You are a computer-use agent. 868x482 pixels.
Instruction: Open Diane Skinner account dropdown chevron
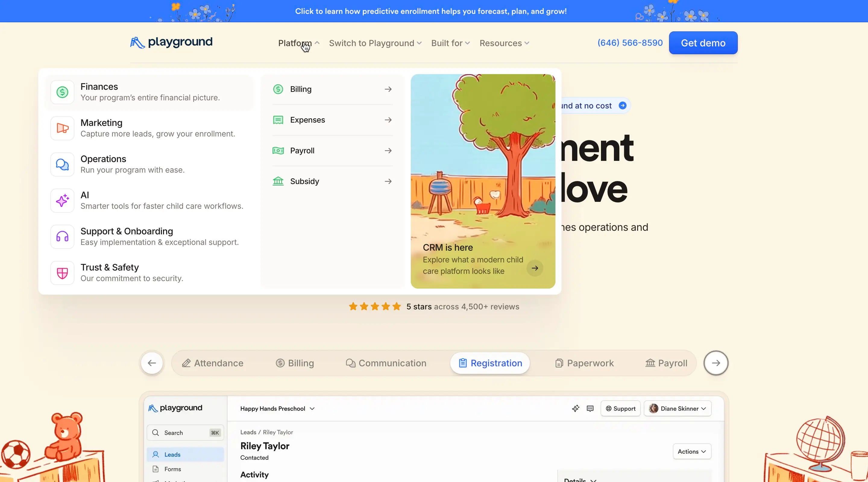(x=703, y=408)
